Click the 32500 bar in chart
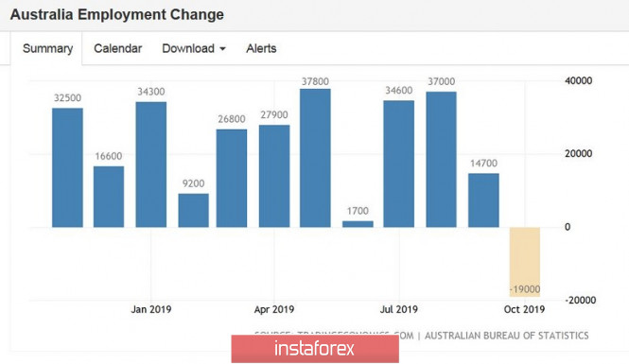This screenshot has width=629, height=364. pyautogui.click(x=67, y=167)
